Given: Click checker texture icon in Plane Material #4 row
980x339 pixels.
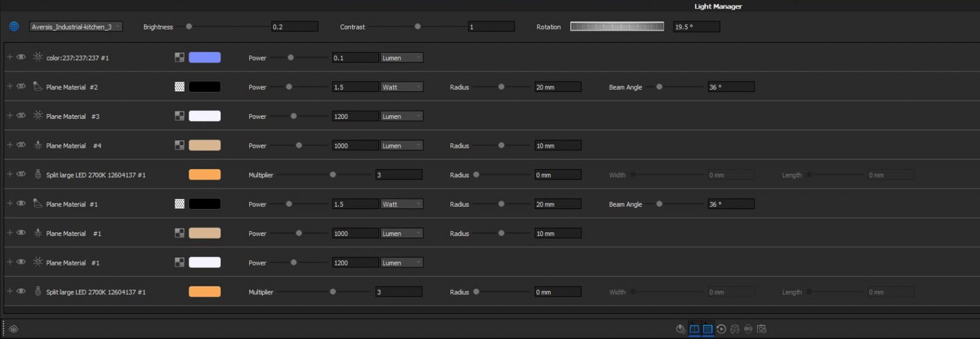Looking at the screenshot, I should click(x=179, y=145).
